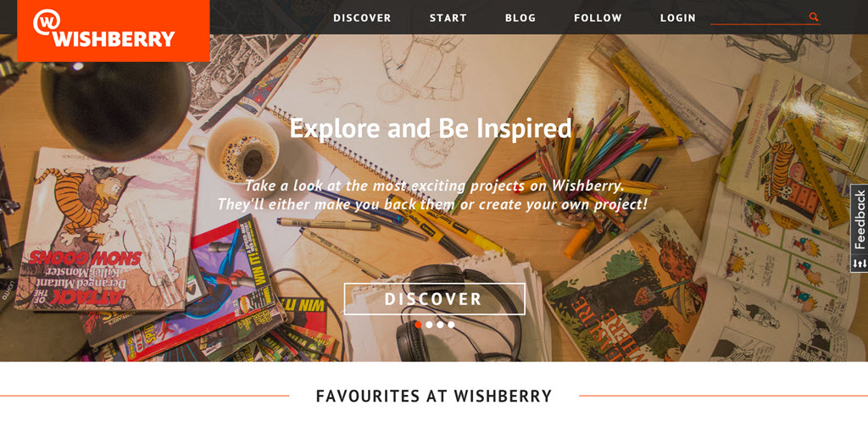Click the 'Explore and Be Inspired' headline
868x427 pixels.
431,128
